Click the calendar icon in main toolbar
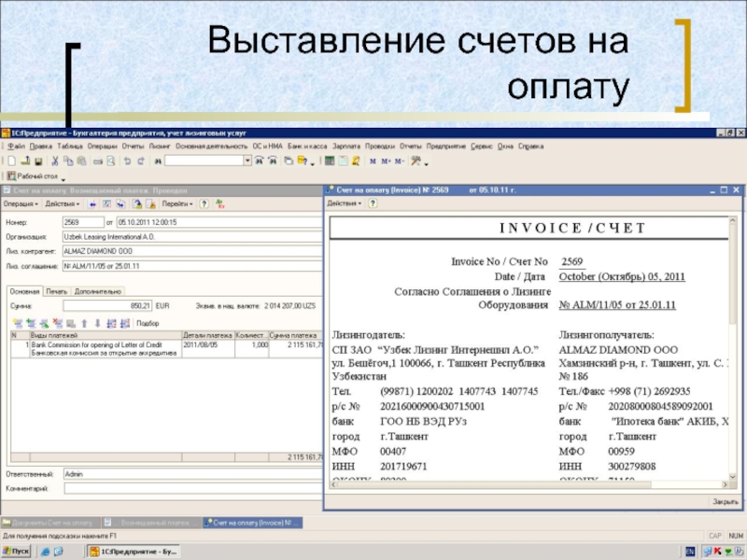This screenshot has height=560, width=747. [x=343, y=161]
